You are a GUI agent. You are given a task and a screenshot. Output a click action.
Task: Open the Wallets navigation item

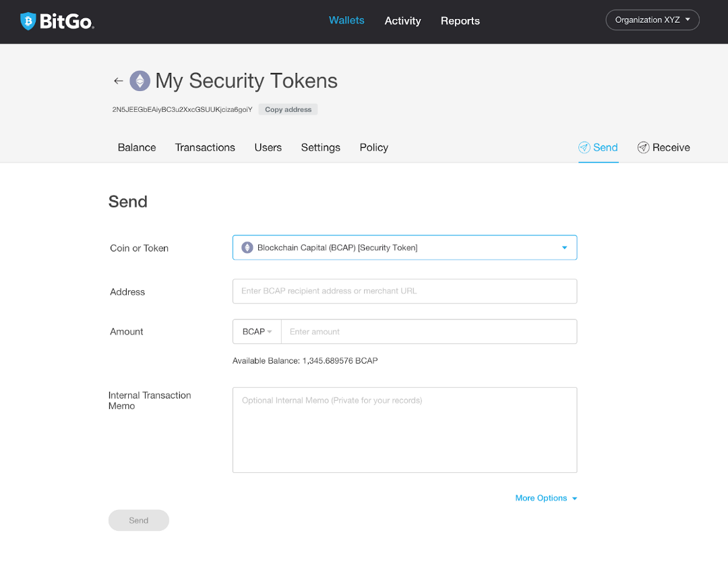click(x=346, y=20)
